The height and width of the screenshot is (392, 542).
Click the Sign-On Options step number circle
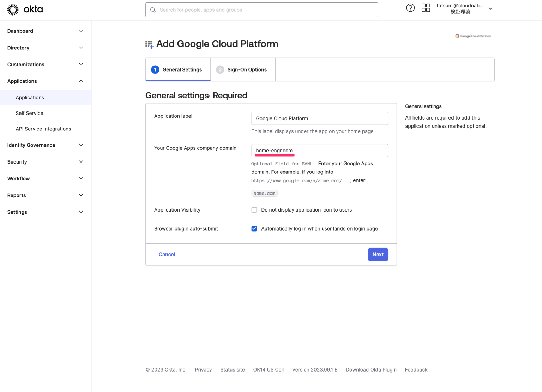pyautogui.click(x=220, y=69)
